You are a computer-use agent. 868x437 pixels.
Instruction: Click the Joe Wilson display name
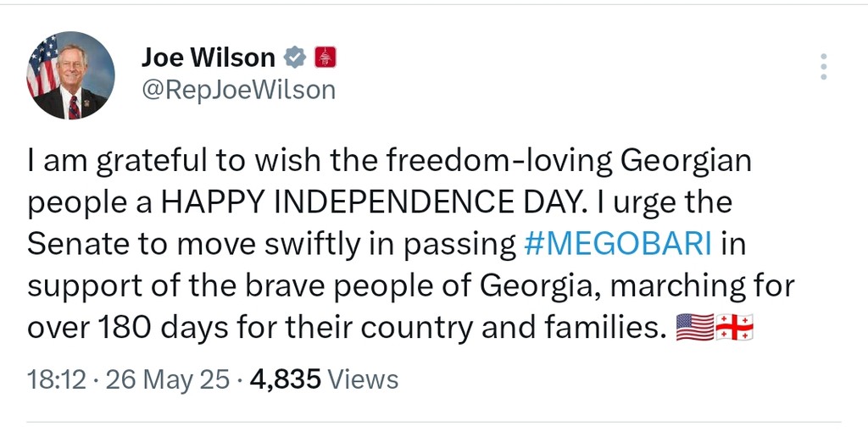click(x=209, y=57)
